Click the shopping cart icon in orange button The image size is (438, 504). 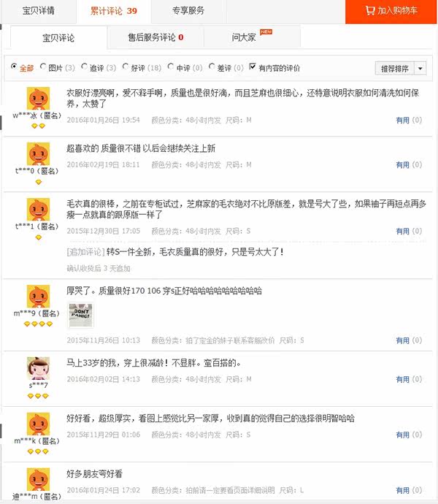point(370,10)
